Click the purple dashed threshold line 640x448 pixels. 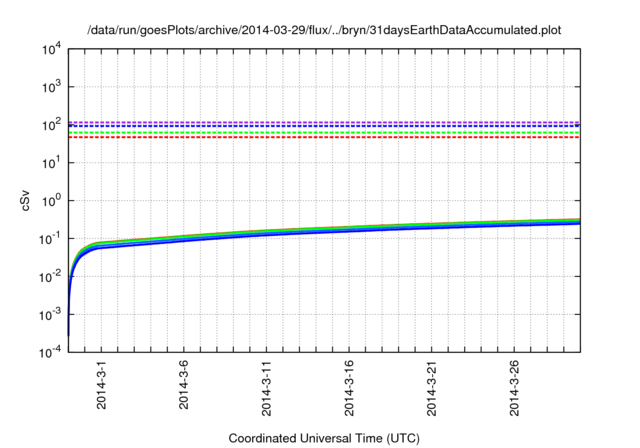[x=324, y=122]
